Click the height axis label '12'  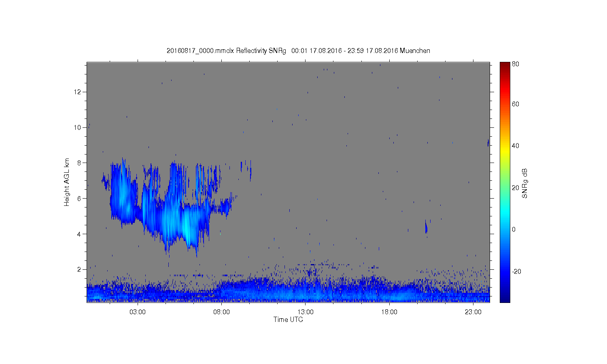pos(78,92)
